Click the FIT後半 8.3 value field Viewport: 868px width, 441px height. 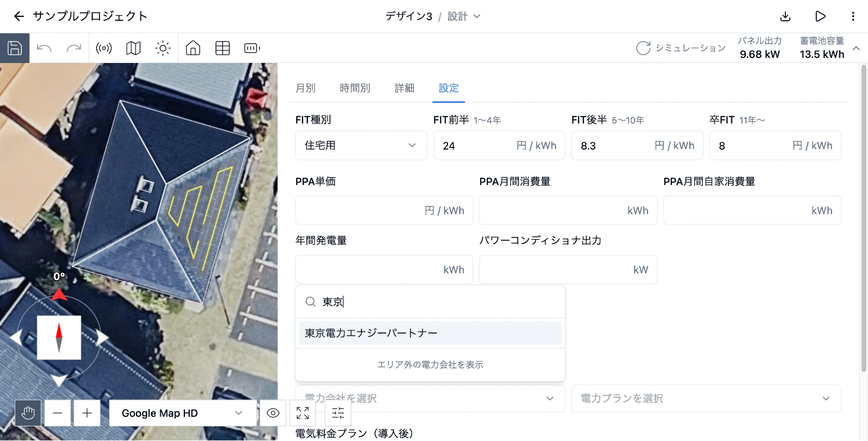point(637,145)
